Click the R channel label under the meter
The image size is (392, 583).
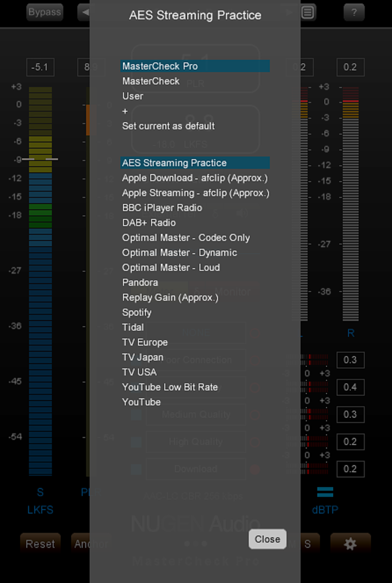pos(351,333)
